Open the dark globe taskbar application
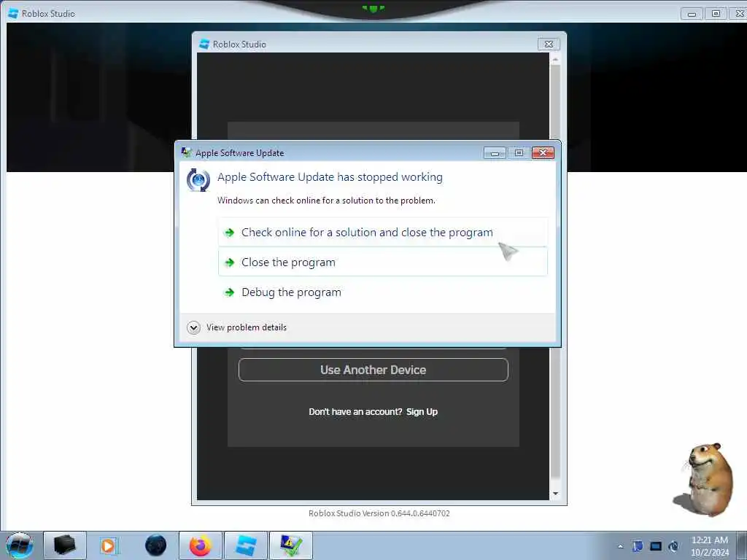Screen dimensions: 747x560 pos(155,545)
